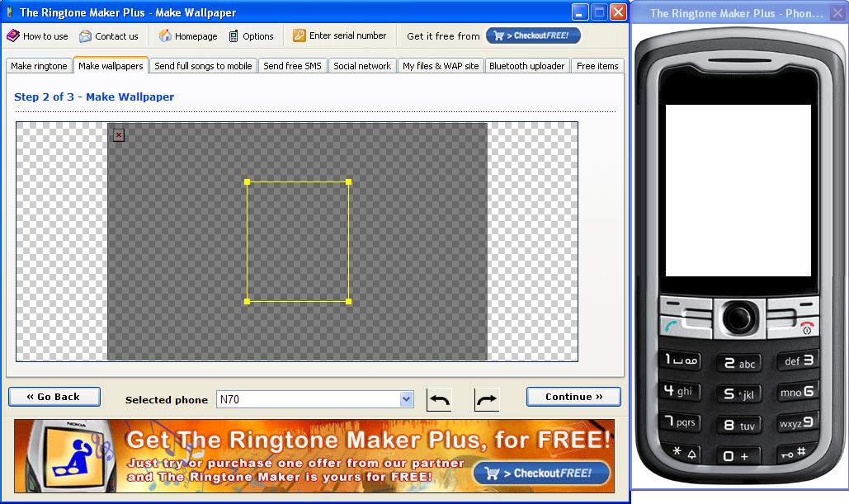Close the Ringtone Maker Plus main window

[618, 12]
